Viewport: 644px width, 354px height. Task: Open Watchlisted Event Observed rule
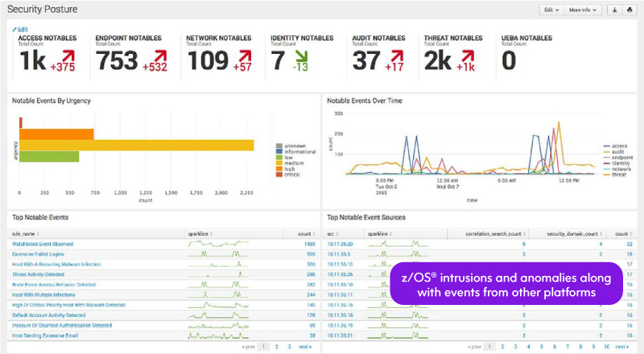[43, 244]
